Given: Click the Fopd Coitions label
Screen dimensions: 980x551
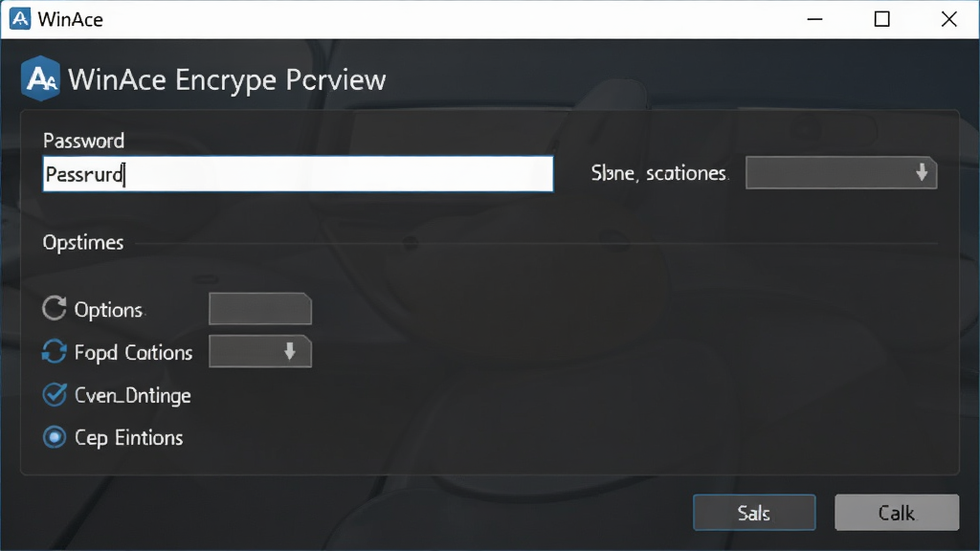Looking at the screenshot, I should 133,353.
